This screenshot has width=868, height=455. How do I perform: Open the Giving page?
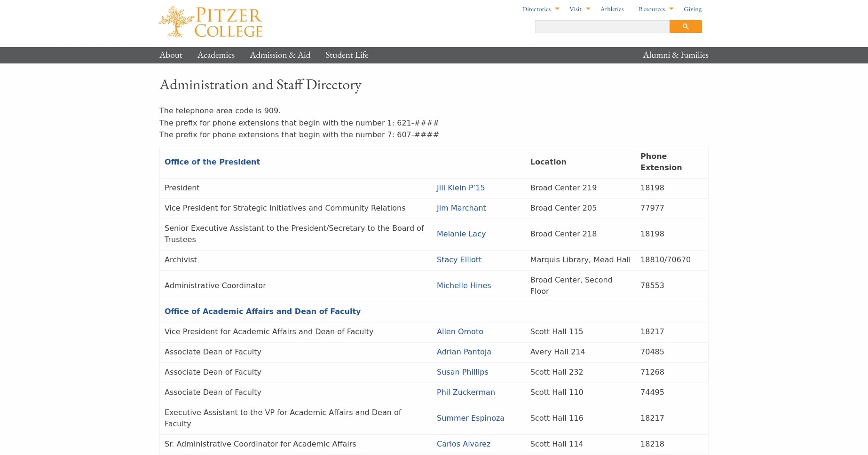point(692,9)
